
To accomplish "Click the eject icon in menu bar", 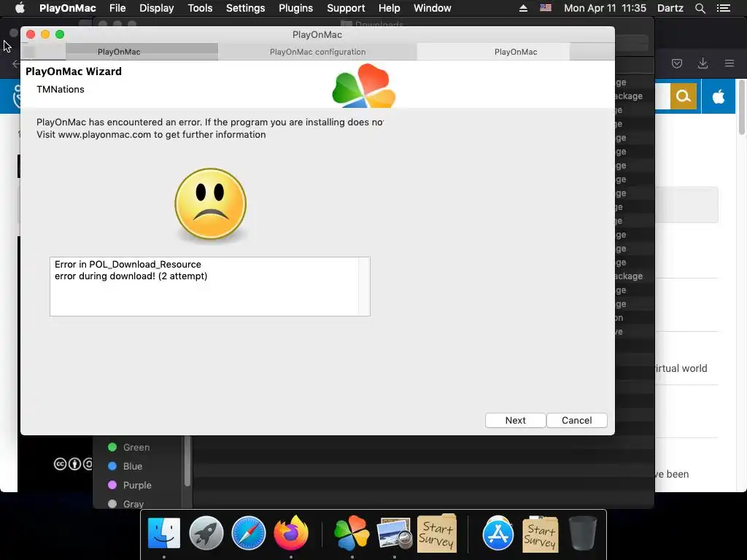I will click(x=523, y=8).
